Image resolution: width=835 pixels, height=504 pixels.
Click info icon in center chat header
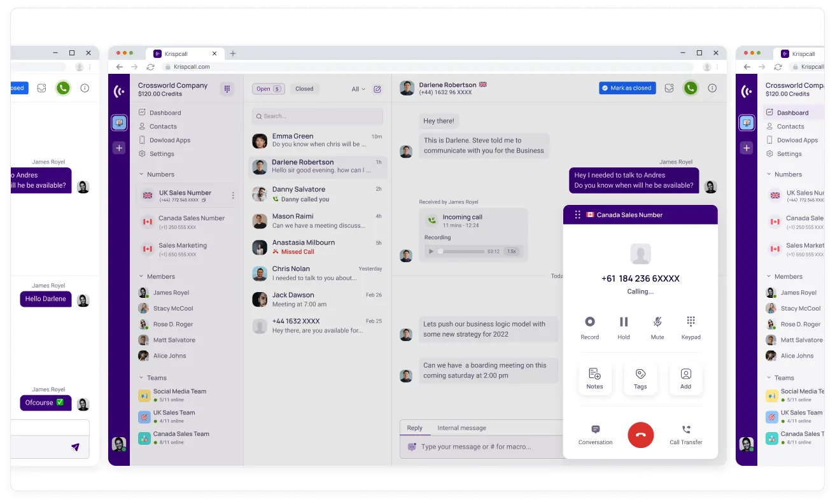pyautogui.click(x=713, y=88)
